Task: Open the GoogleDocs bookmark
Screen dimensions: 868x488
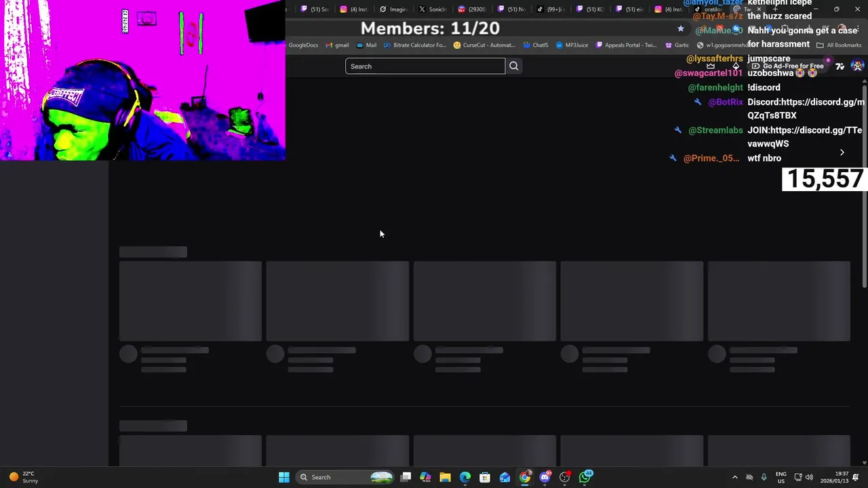Action: [x=303, y=45]
